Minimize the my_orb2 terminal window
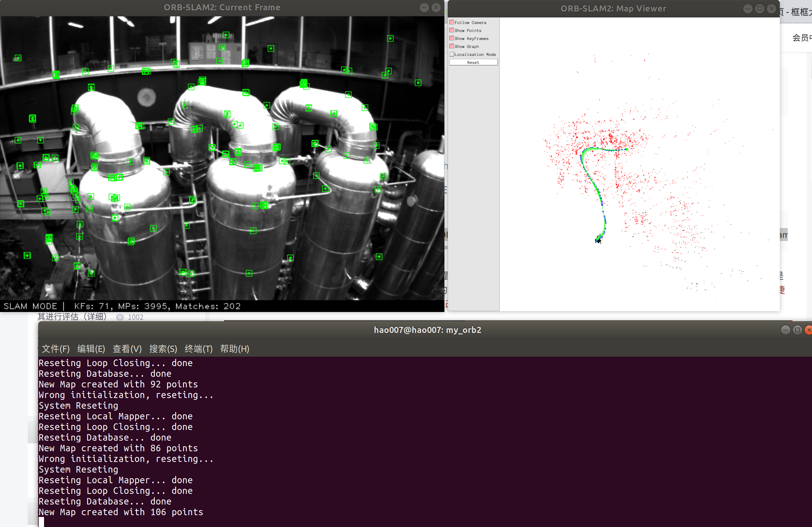 point(785,330)
